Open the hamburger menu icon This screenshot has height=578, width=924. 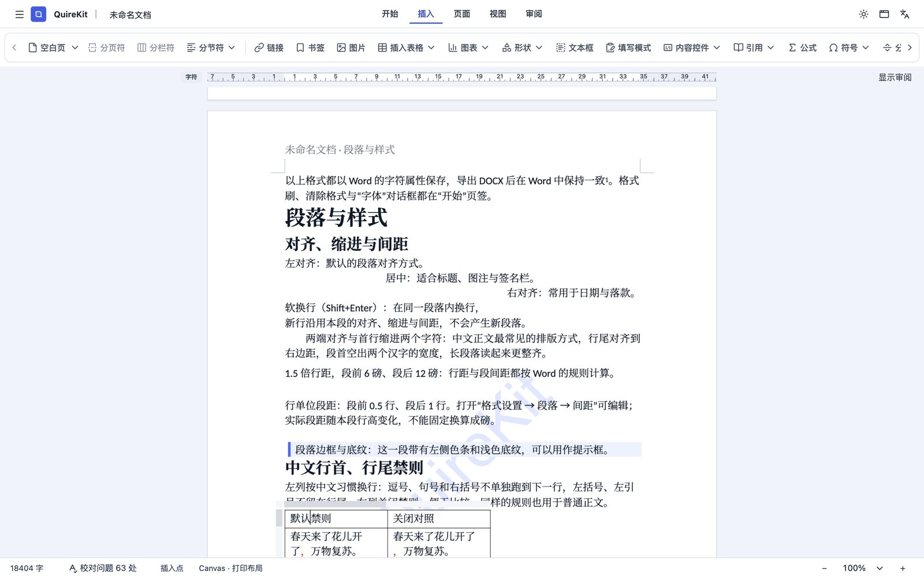pos(19,14)
